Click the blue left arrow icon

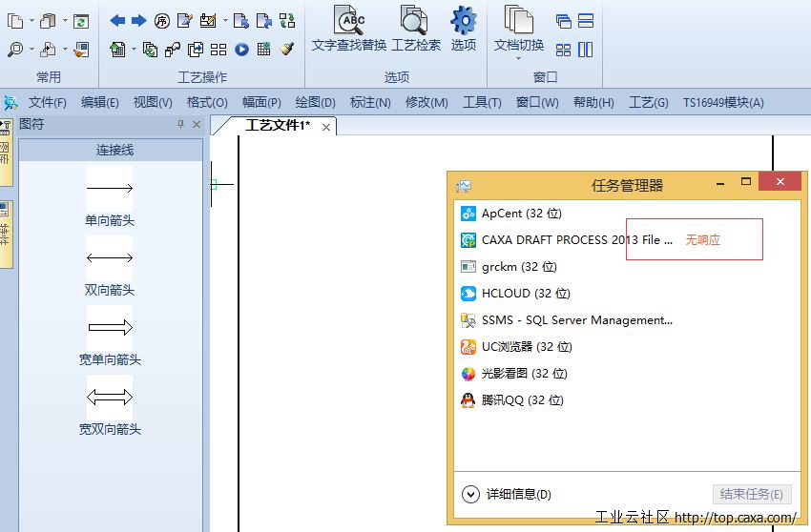pos(117,21)
